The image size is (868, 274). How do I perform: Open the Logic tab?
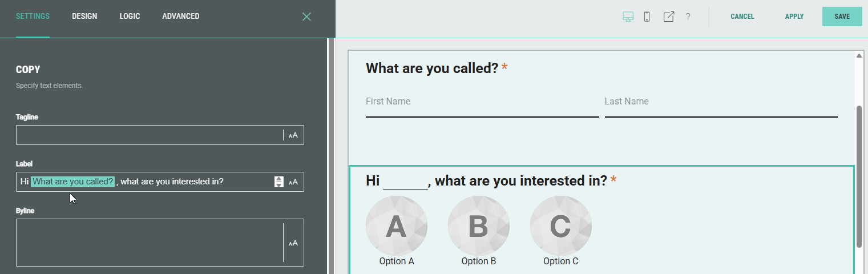130,16
